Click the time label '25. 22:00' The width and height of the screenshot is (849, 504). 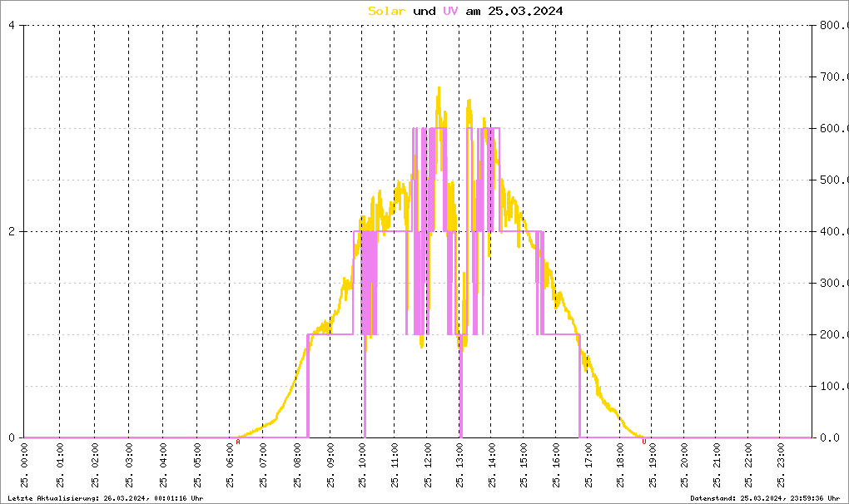[747, 465]
